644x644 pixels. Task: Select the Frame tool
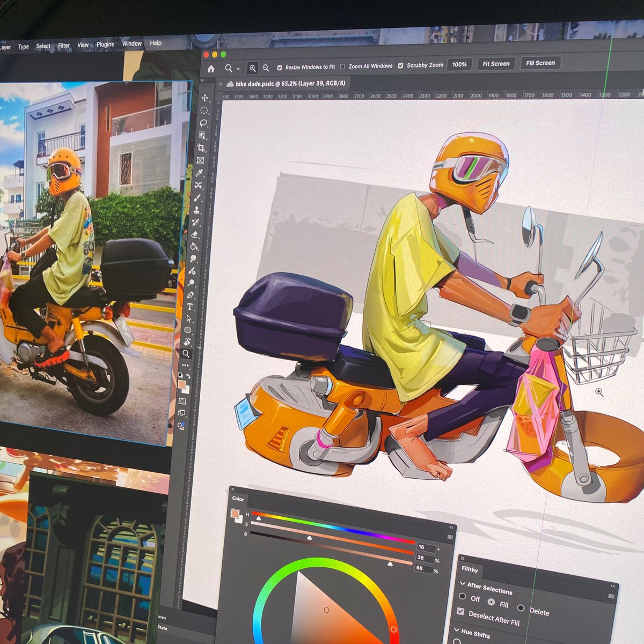click(200, 160)
